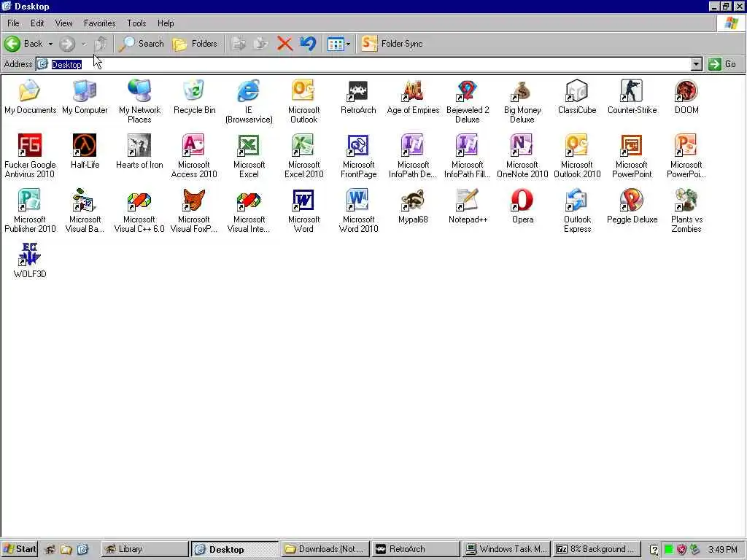Open the Views dropdown button
Image resolution: width=747 pixels, height=560 pixels.
(338, 44)
